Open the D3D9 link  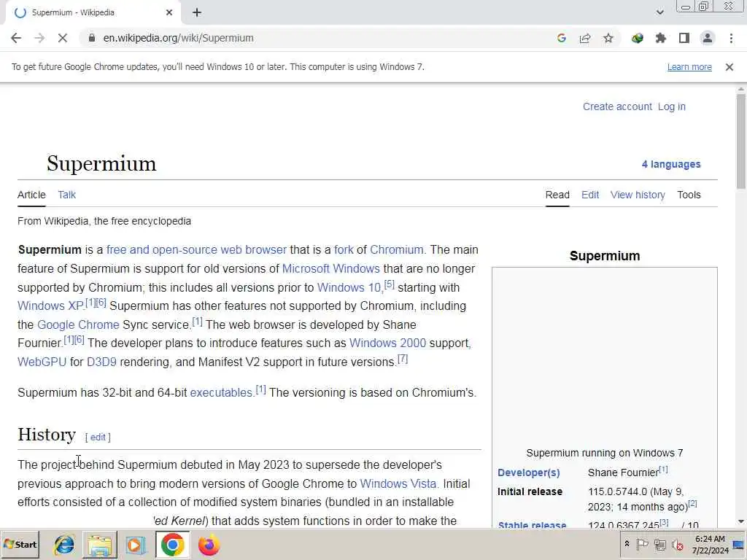point(101,362)
